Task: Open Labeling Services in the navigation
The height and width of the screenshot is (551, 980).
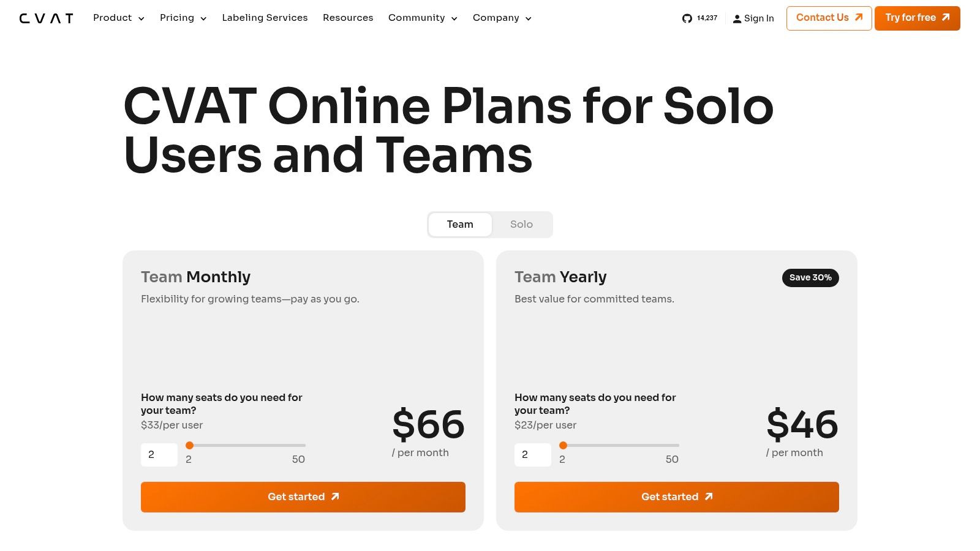Action: [265, 18]
